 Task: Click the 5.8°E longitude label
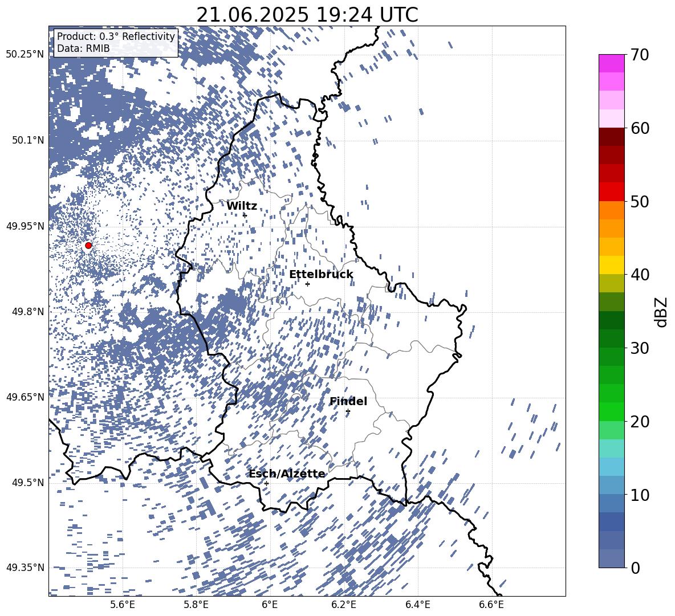(x=196, y=605)
